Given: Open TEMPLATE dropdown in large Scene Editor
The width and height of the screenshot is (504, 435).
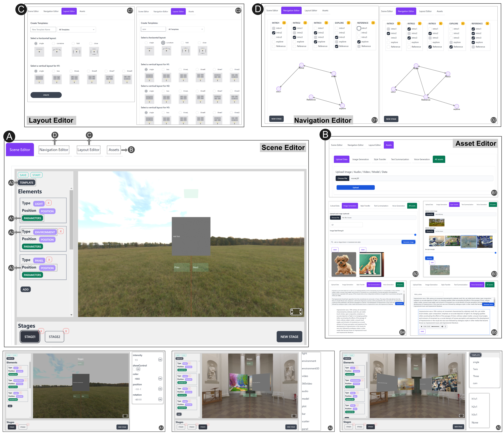Looking at the screenshot, I should pyautogui.click(x=27, y=182).
